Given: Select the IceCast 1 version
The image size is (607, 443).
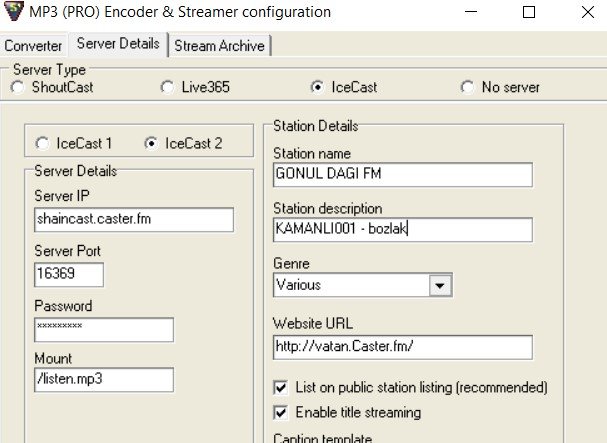Looking at the screenshot, I should [42, 143].
